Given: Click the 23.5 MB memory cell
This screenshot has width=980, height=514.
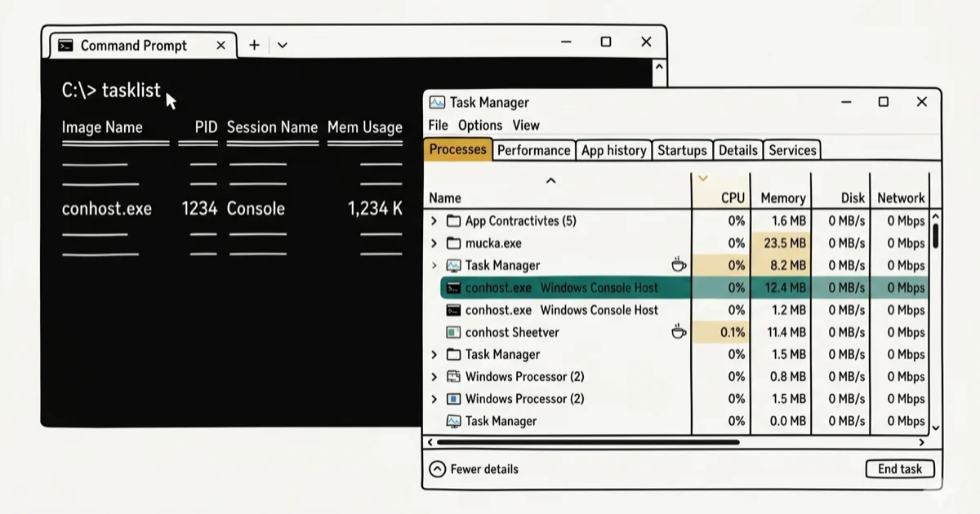Looking at the screenshot, I should point(781,243).
